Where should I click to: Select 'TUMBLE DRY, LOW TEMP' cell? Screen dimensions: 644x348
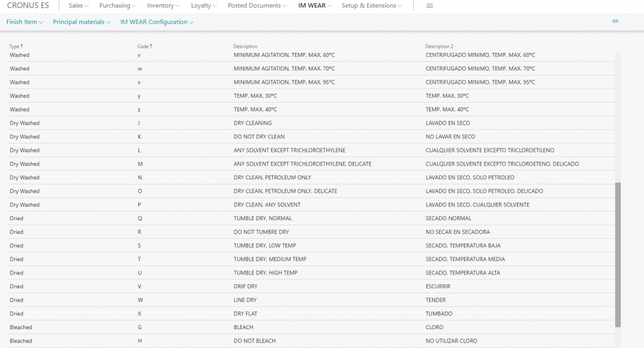(x=265, y=245)
